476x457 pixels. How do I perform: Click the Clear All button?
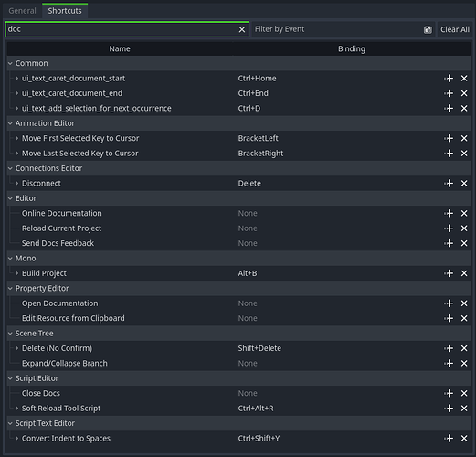click(x=455, y=29)
